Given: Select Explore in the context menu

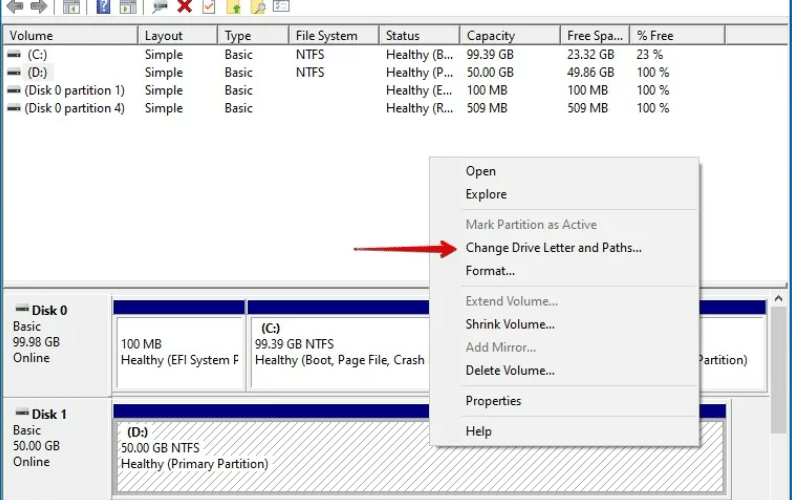Looking at the screenshot, I should coord(486,194).
